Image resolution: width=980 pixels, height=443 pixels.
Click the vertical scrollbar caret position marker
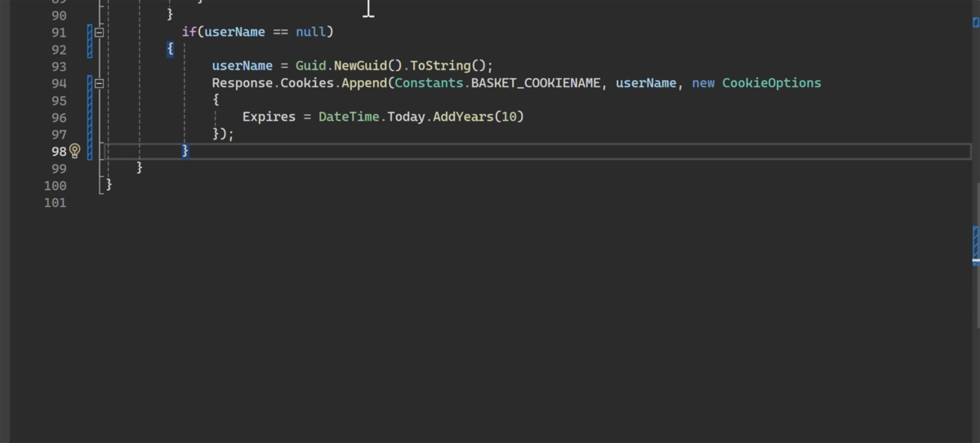point(976,260)
